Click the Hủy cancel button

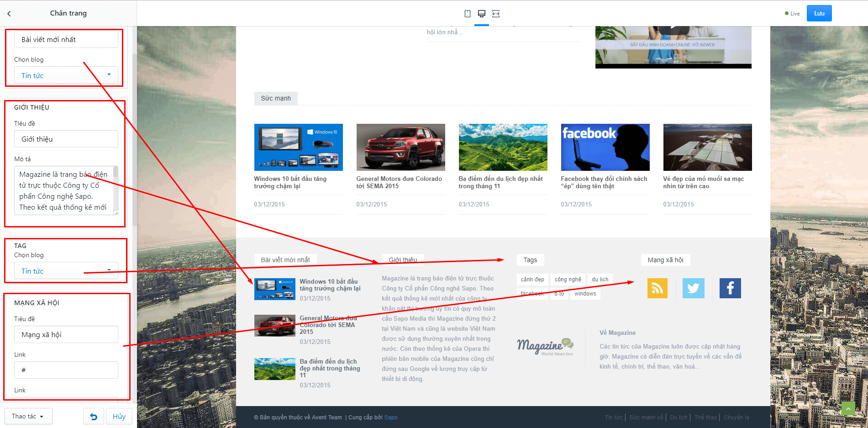click(x=119, y=416)
